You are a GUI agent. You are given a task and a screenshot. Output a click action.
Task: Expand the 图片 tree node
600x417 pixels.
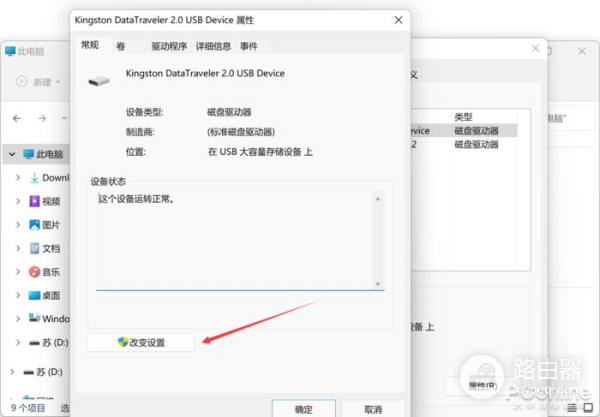tap(18, 225)
